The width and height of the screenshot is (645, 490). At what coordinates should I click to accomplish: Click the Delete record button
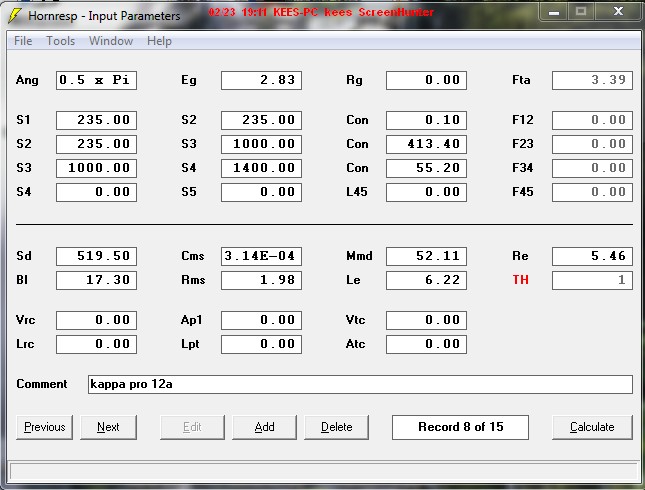pos(336,427)
